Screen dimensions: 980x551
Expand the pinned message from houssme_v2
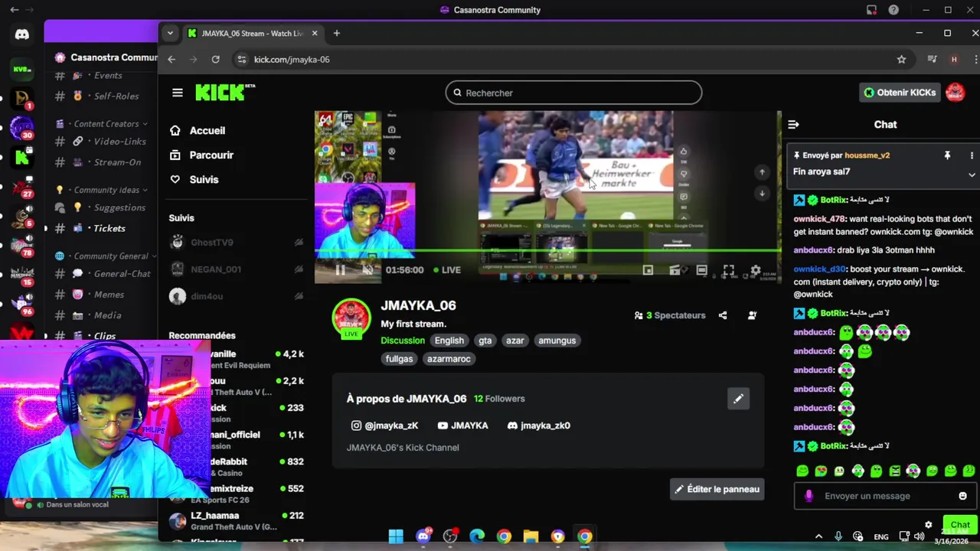[x=972, y=174]
